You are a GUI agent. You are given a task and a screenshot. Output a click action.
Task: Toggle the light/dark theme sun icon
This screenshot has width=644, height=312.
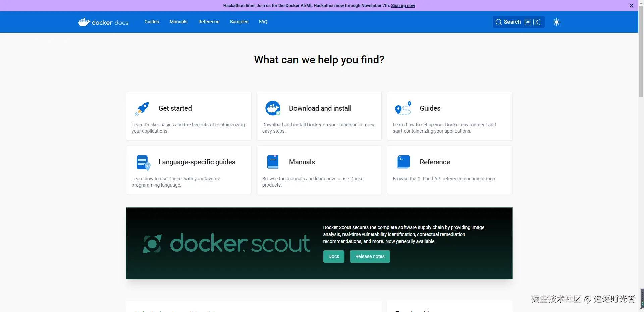(557, 22)
